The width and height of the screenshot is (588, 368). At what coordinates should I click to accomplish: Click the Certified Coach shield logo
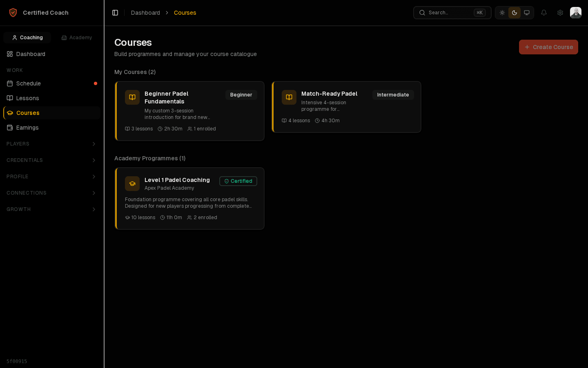[13, 13]
